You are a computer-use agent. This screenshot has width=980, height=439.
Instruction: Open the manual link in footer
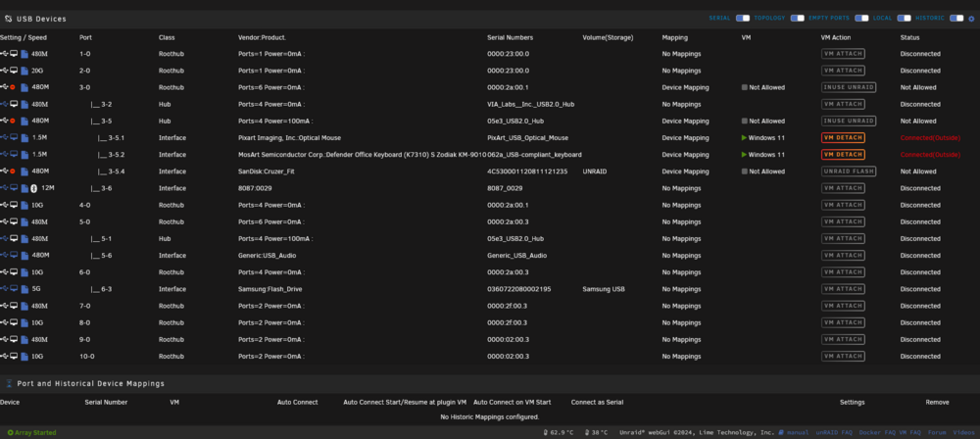pos(794,433)
